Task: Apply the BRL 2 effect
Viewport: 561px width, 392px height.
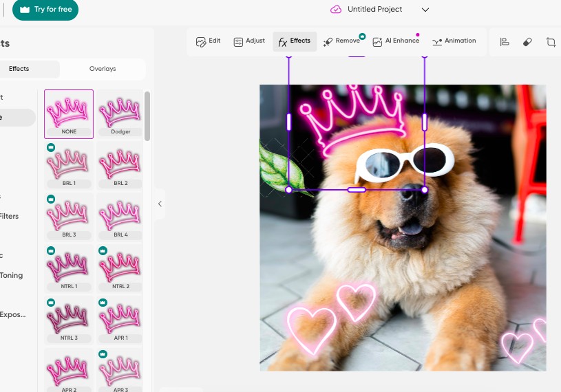Action: pos(120,165)
